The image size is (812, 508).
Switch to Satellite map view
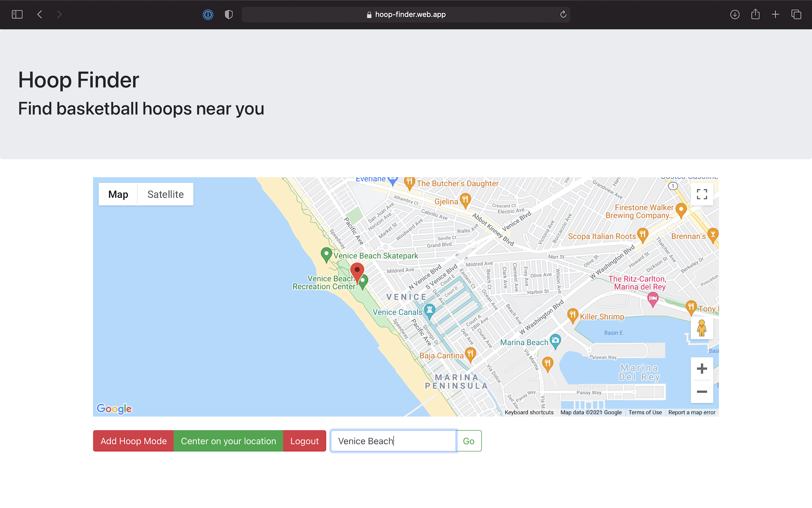tap(165, 194)
